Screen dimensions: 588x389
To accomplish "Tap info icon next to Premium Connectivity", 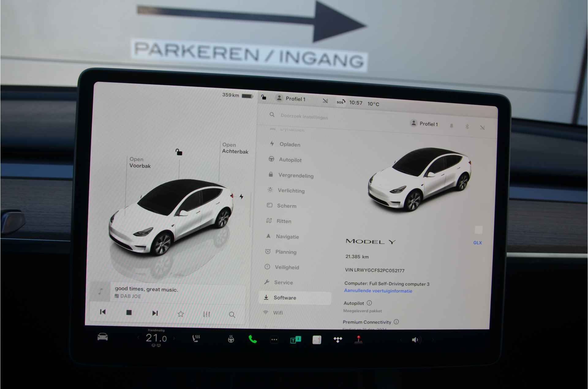I will pyautogui.click(x=396, y=322).
